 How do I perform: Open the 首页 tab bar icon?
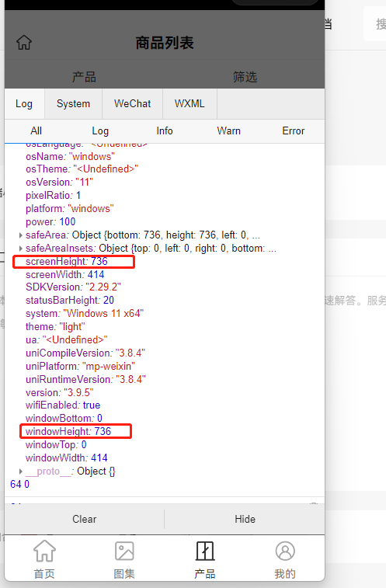pos(44,551)
